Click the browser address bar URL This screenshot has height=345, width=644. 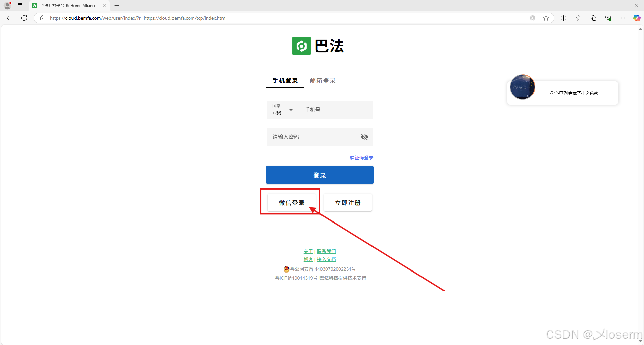pos(138,18)
